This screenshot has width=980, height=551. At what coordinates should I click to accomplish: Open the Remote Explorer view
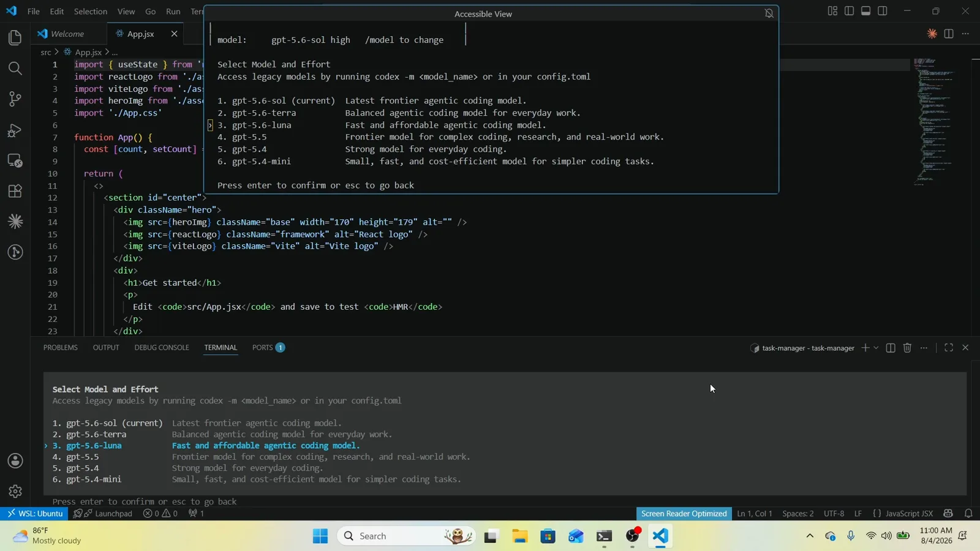(15, 161)
